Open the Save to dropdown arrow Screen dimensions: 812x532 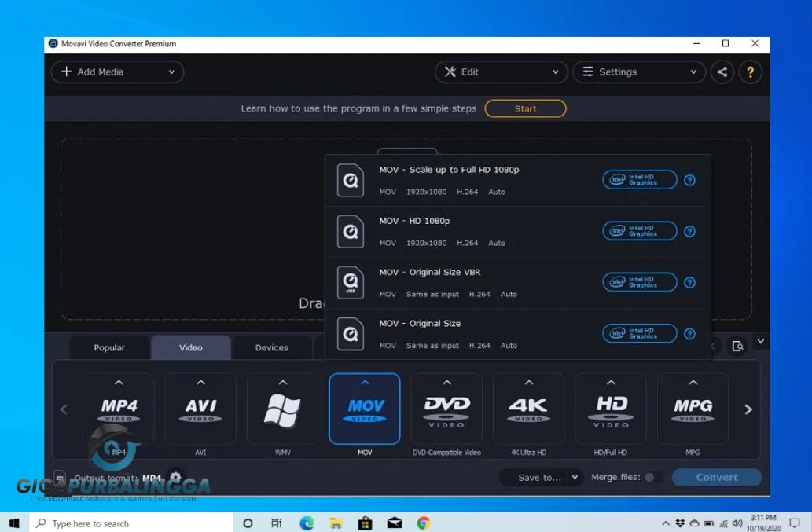575,477
